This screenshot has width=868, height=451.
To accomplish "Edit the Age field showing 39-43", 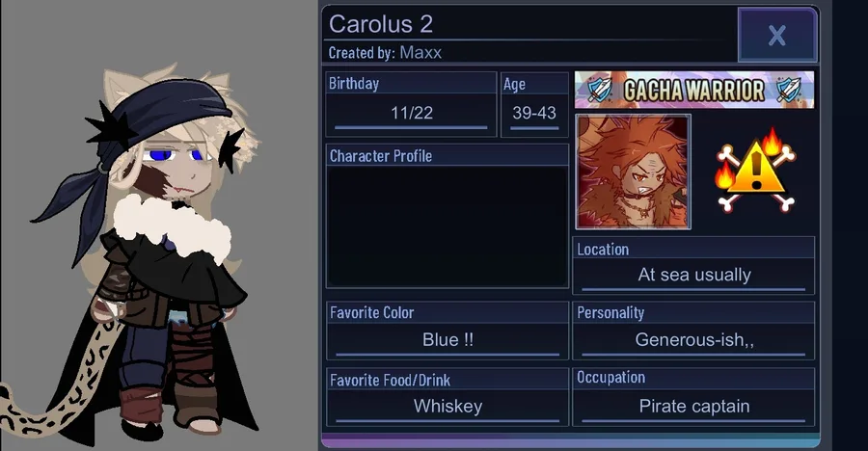I will tap(534, 114).
